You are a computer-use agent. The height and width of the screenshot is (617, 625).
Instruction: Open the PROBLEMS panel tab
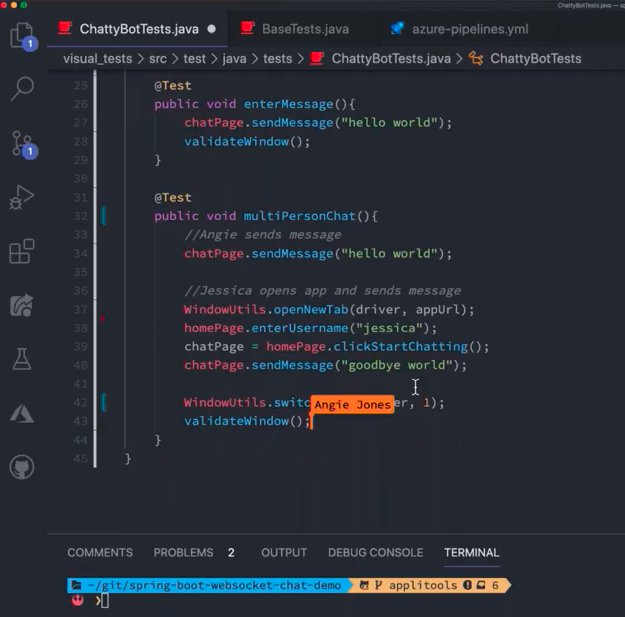coord(183,552)
